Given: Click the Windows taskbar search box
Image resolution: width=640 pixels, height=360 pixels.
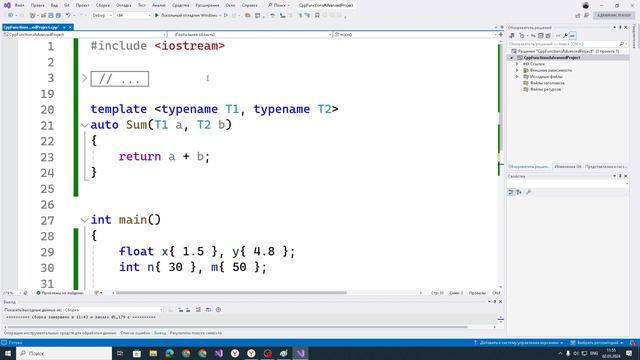Looking at the screenshot, I should click(x=64, y=353).
